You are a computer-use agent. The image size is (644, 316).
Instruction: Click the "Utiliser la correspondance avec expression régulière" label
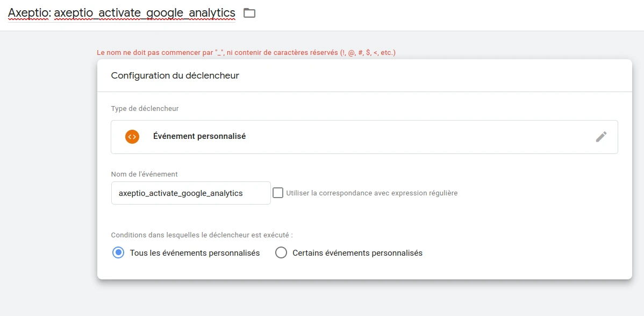(371, 193)
